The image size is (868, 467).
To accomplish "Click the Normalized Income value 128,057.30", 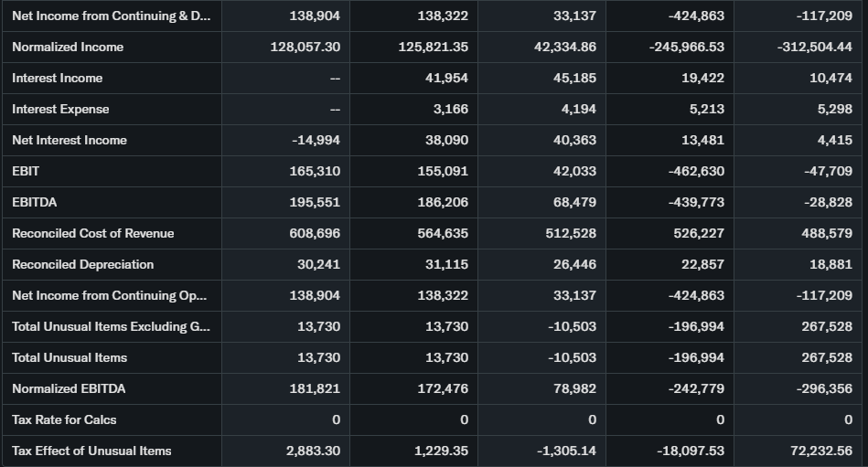I will point(305,47).
